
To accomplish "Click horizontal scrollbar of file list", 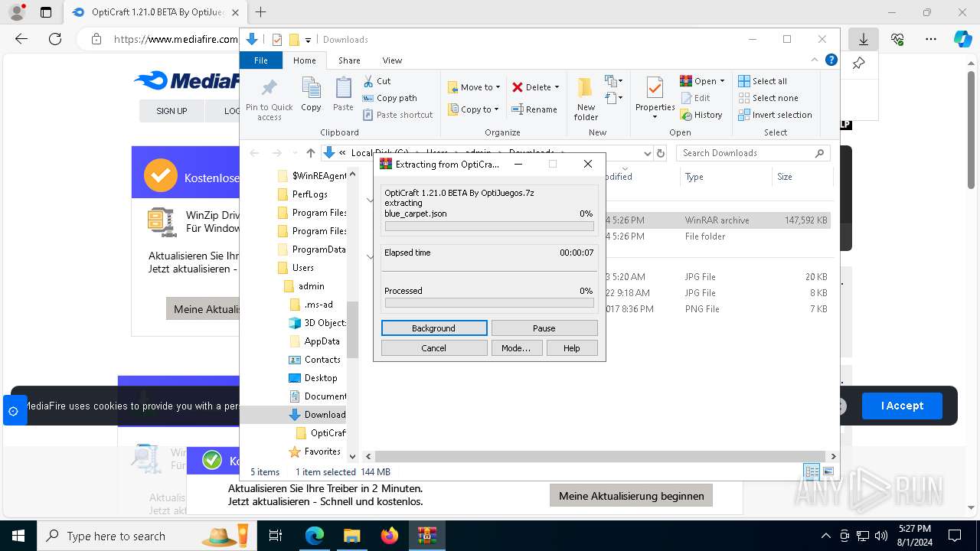I will 601,456.
